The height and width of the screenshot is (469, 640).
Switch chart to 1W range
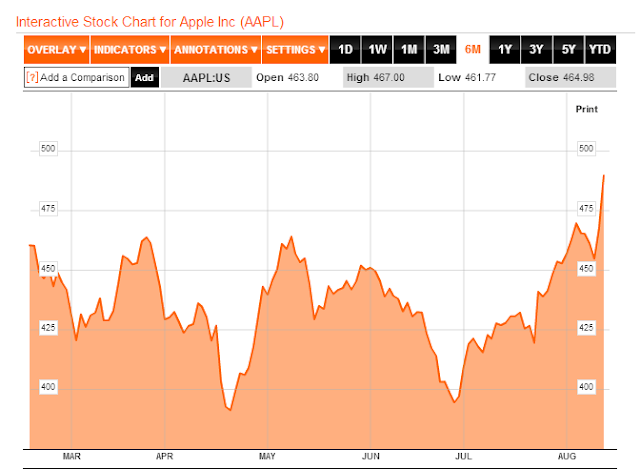pyautogui.click(x=377, y=50)
